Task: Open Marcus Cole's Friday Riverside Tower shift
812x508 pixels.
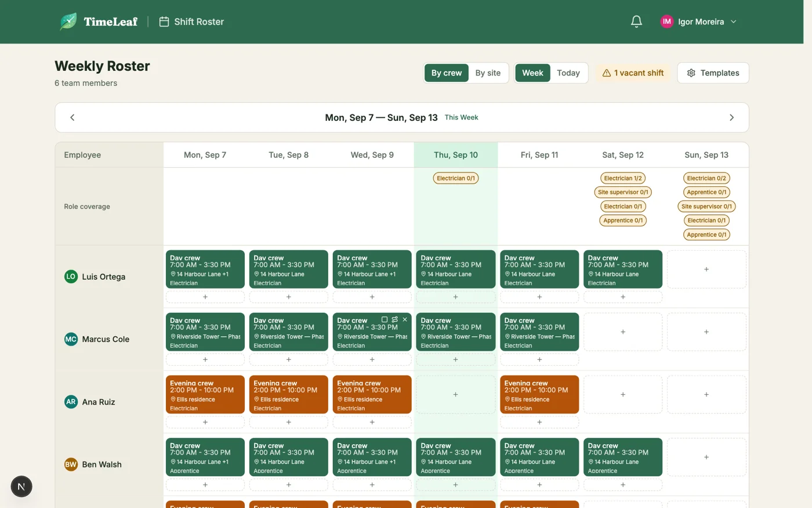Action: [539, 332]
